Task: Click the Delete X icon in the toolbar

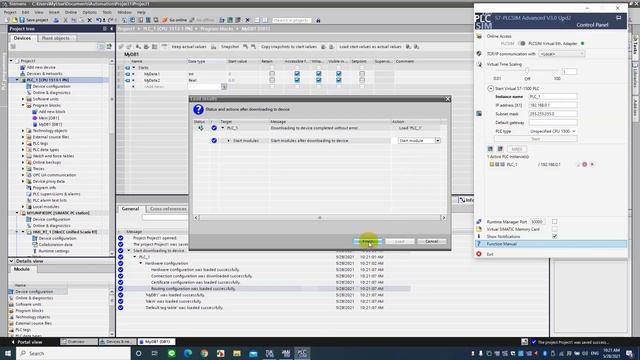Action: point(89,20)
